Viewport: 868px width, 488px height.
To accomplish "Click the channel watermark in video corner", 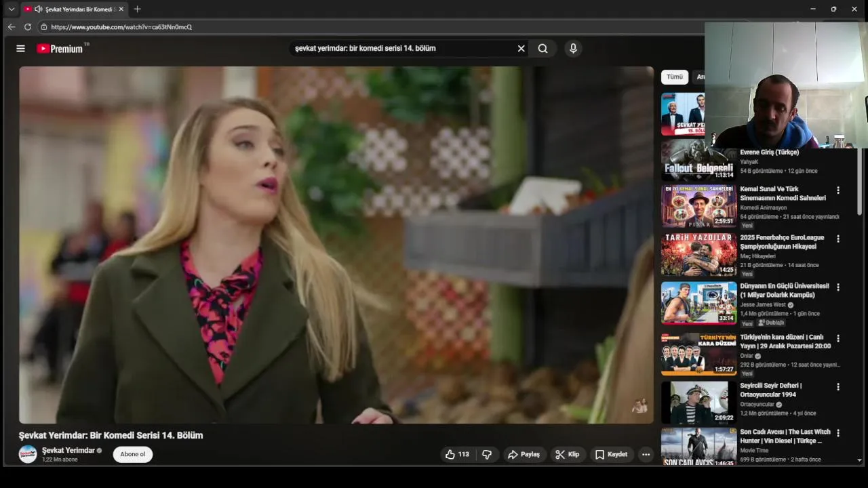I will point(639,406).
